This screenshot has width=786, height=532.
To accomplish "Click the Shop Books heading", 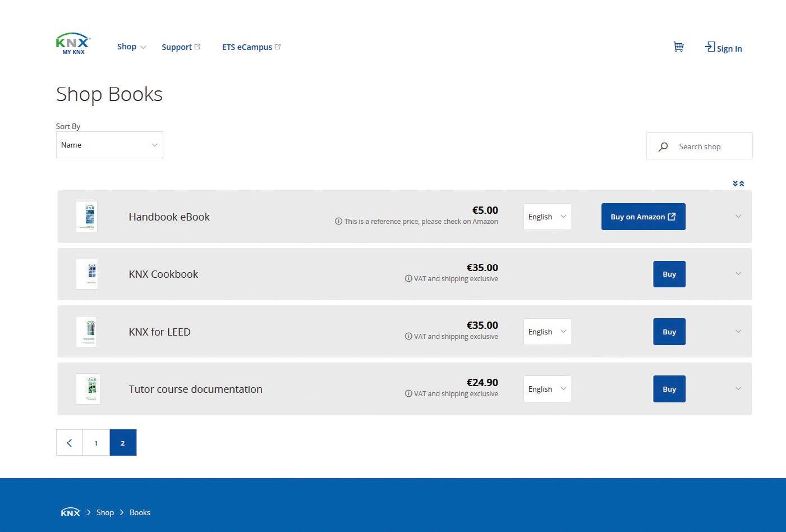I will [x=109, y=94].
